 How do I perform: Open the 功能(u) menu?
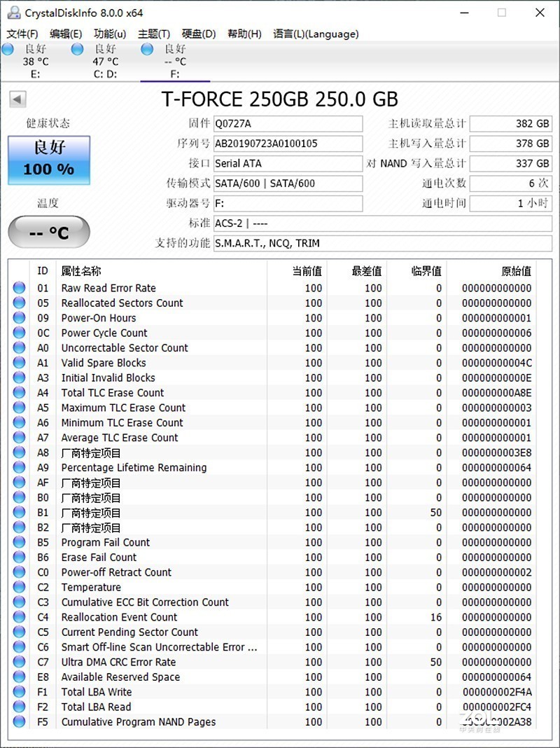click(x=109, y=33)
